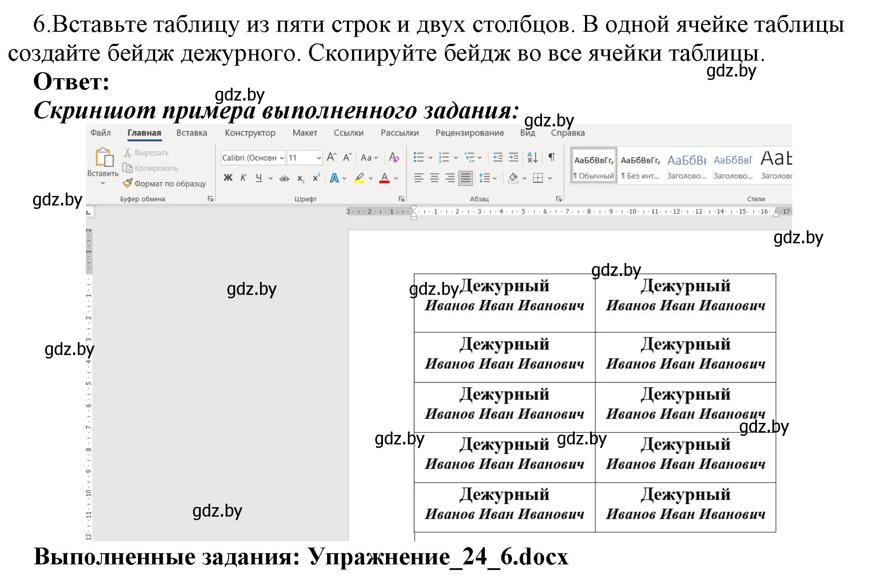
Task: Apply shading with the paint bucket icon
Action: pos(513,178)
